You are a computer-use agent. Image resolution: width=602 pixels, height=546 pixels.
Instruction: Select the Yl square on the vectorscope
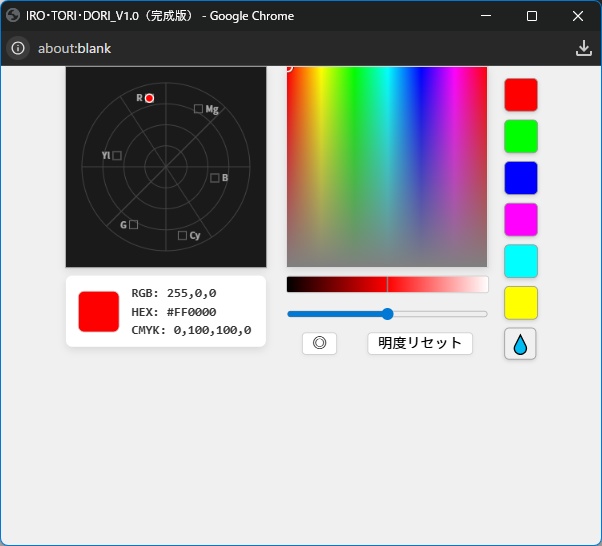(x=117, y=156)
